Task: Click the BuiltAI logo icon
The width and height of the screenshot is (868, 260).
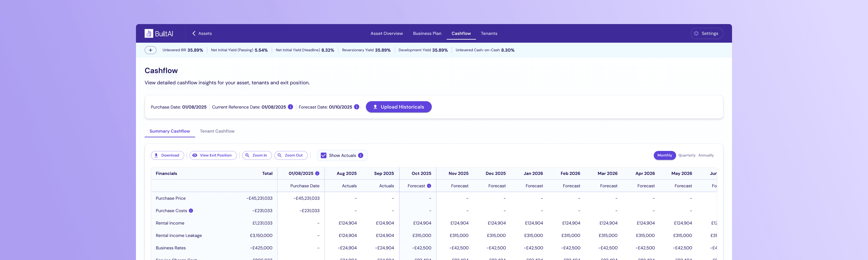Action: (149, 33)
